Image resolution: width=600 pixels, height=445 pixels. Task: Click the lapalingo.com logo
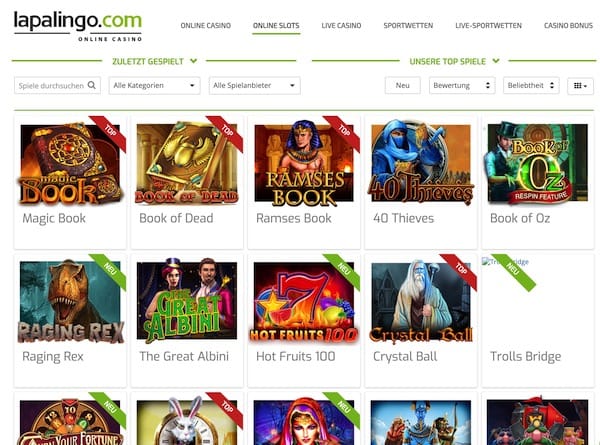tap(78, 26)
